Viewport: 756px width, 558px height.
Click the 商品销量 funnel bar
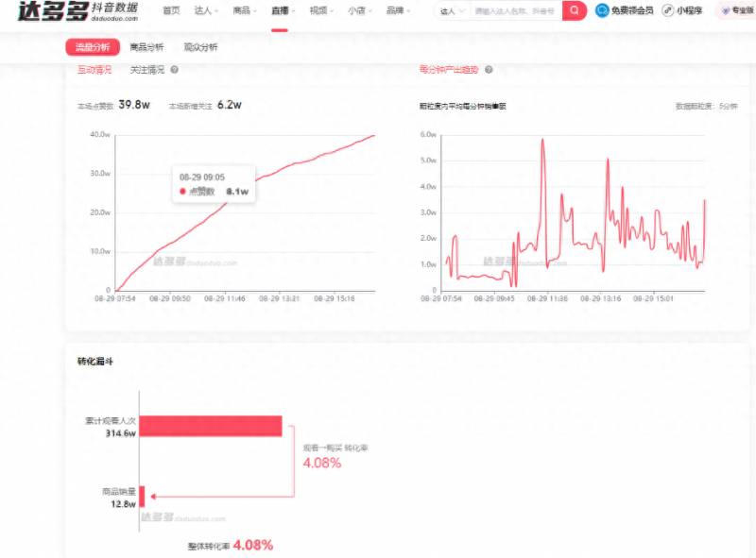pyautogui.click(x=143, y=497)
